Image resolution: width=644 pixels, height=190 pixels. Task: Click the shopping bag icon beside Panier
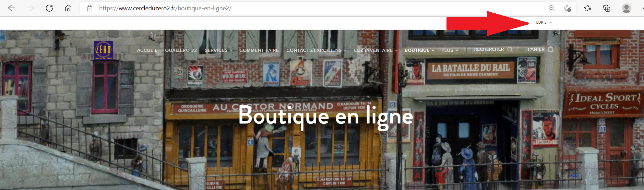pyautogui.click(x=550, y=49)
